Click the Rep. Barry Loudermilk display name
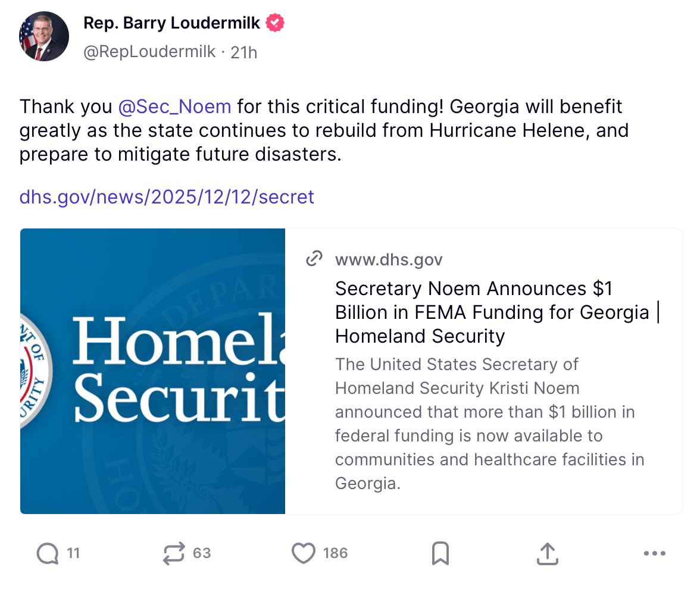 pyautogui.click(x=171, y=23)
